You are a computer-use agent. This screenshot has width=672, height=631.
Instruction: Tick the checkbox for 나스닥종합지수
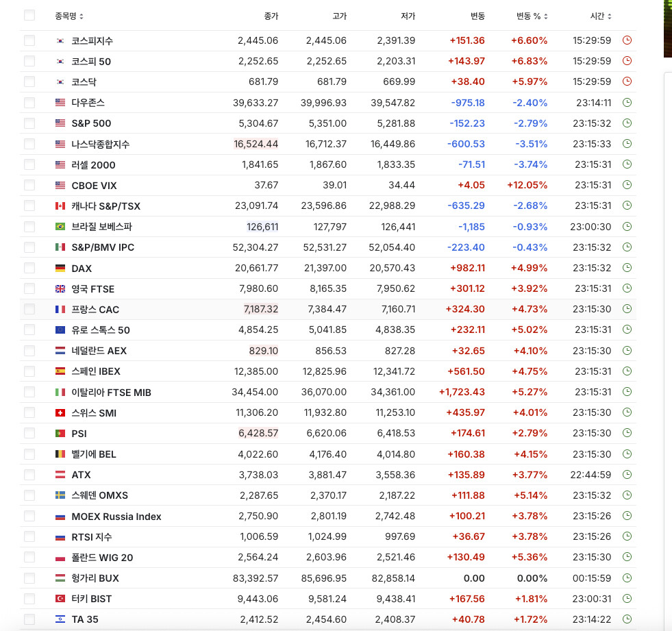[29, 144]
